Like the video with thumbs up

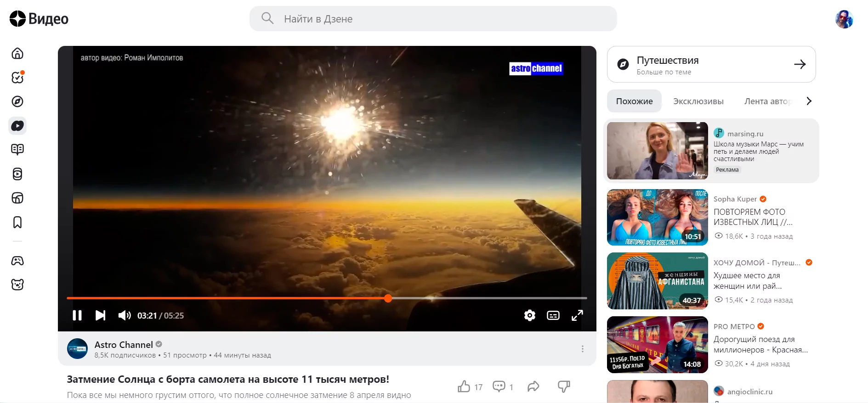[464, 386]
